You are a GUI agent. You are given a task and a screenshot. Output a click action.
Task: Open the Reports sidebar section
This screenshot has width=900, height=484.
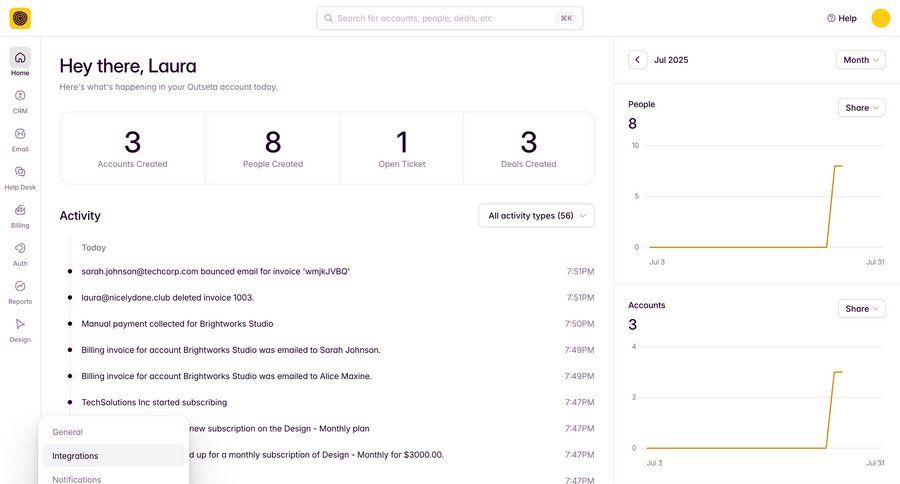click(20, 292)
